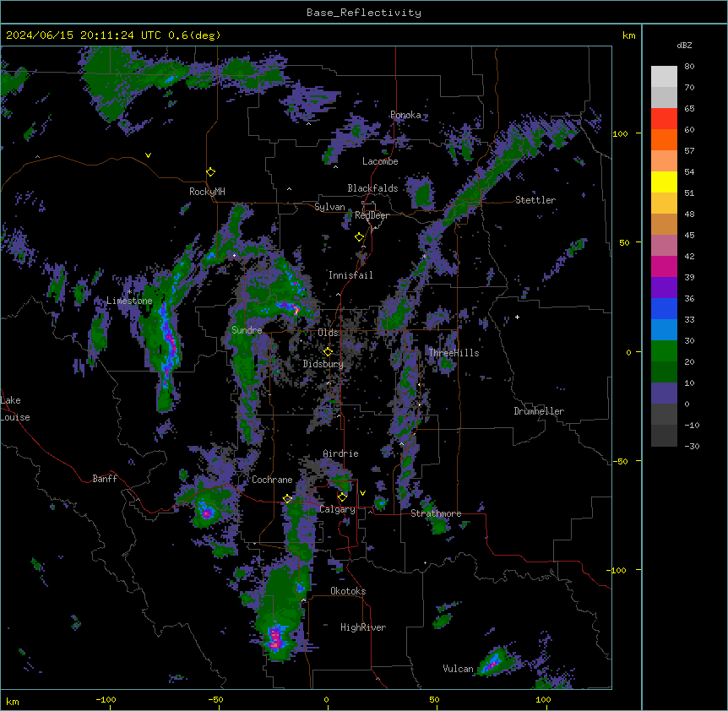Click the Ponoka city label

405,115
